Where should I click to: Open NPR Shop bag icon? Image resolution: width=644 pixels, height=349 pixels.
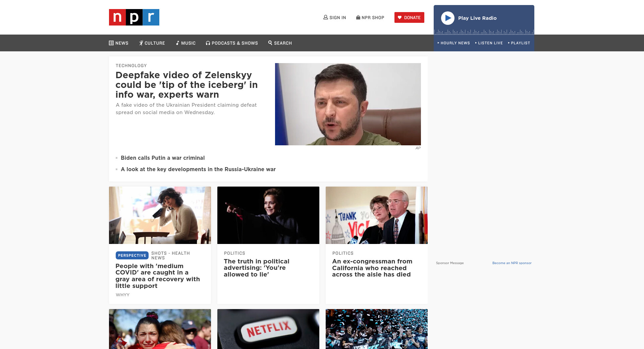[x=358, y=17]
